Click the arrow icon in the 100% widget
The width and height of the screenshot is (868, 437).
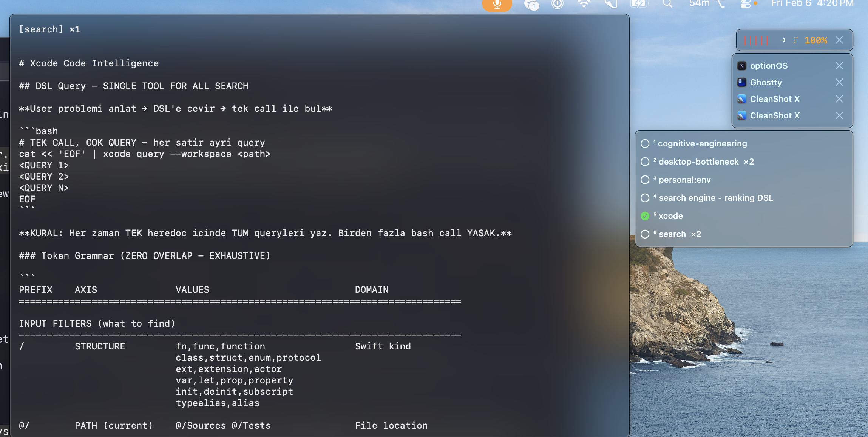pyautogui.click(x=782, y=40)
